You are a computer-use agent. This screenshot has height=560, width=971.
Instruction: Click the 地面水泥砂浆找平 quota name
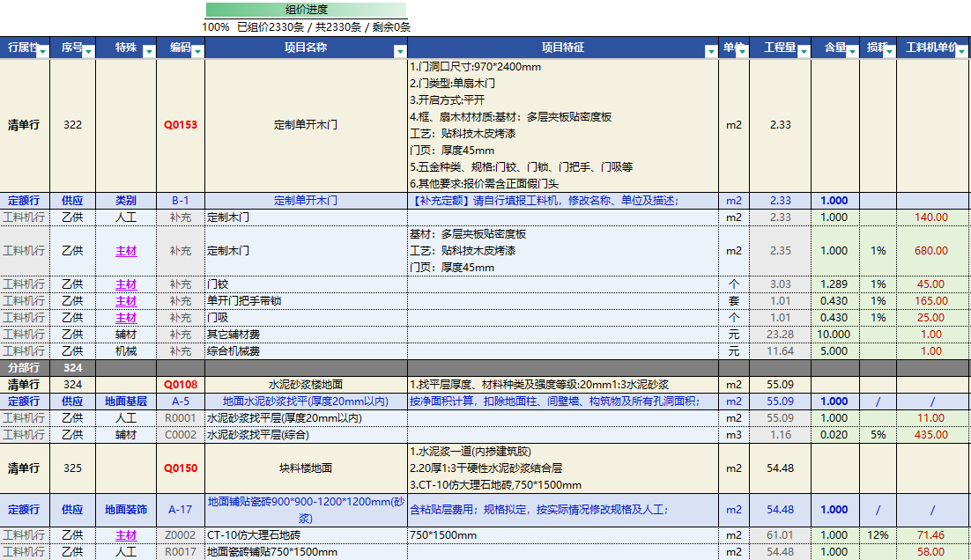[x=306, y=402]
